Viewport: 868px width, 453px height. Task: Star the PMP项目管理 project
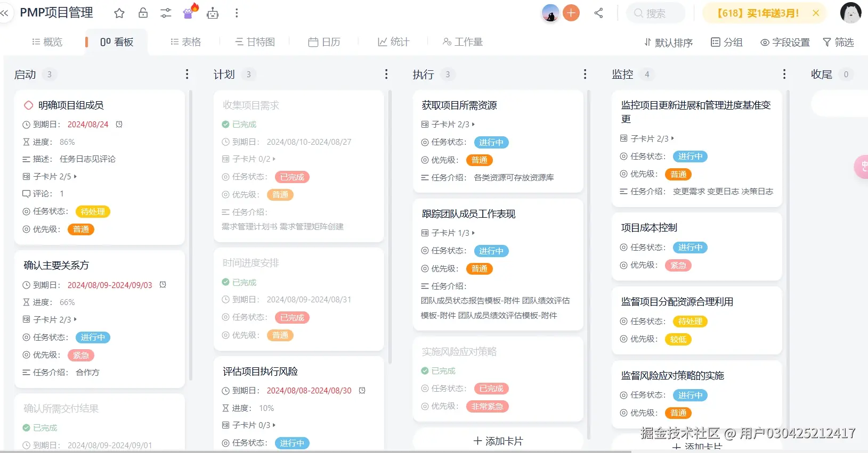click(119, 13)
